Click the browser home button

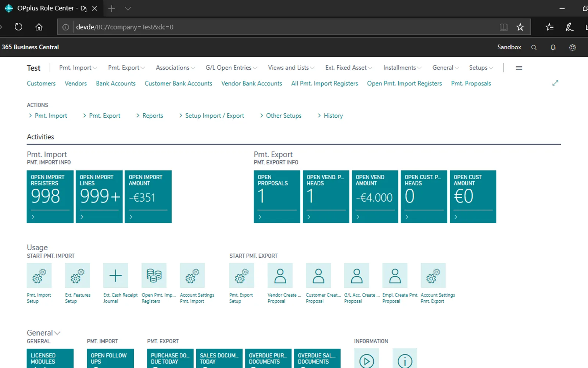pos(39,27)
